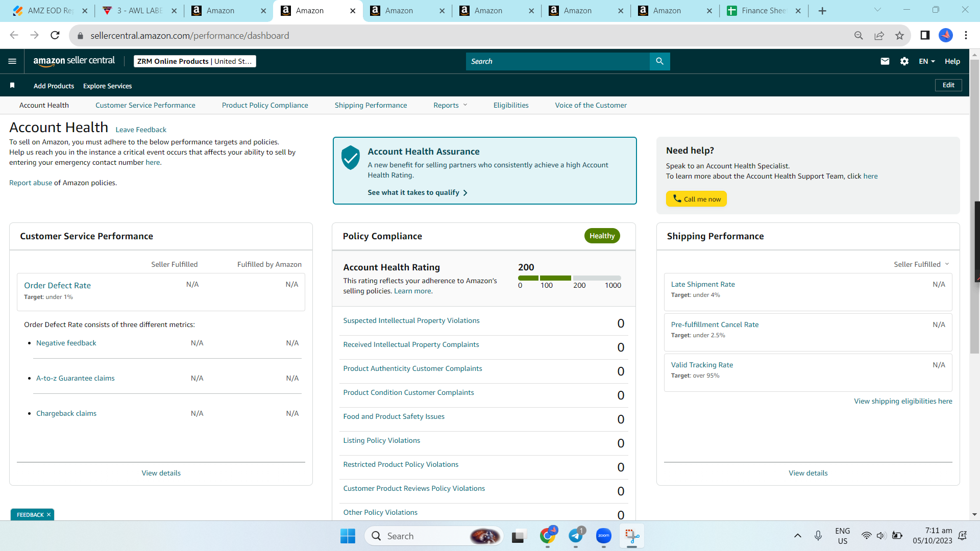Screen dimensions: 980x551
Task: Open the hamburger navigation menu
Action: pos(12,61)
